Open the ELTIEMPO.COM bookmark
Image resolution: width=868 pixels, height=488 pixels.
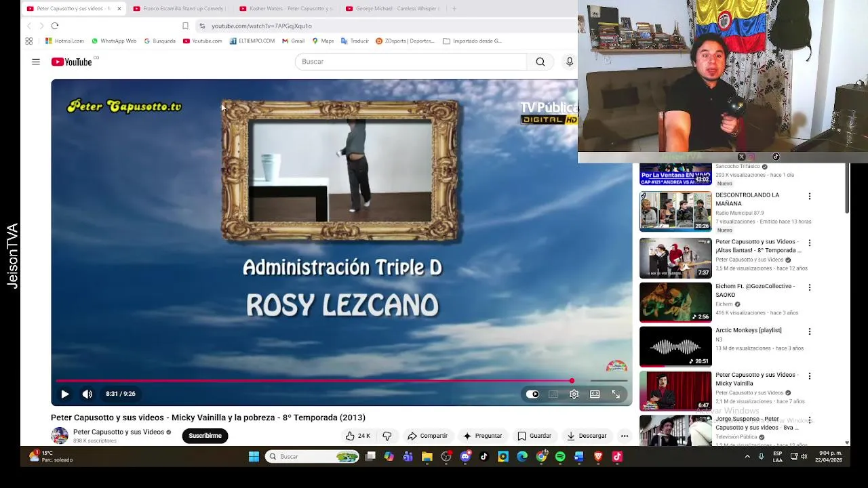click(x=252, y=41)
